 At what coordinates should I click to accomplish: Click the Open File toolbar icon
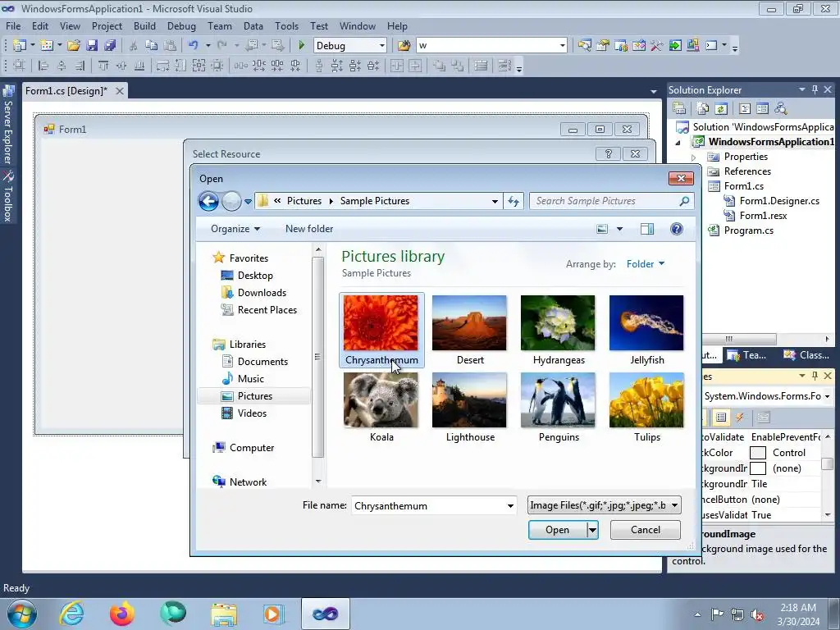tap(74, 46)
